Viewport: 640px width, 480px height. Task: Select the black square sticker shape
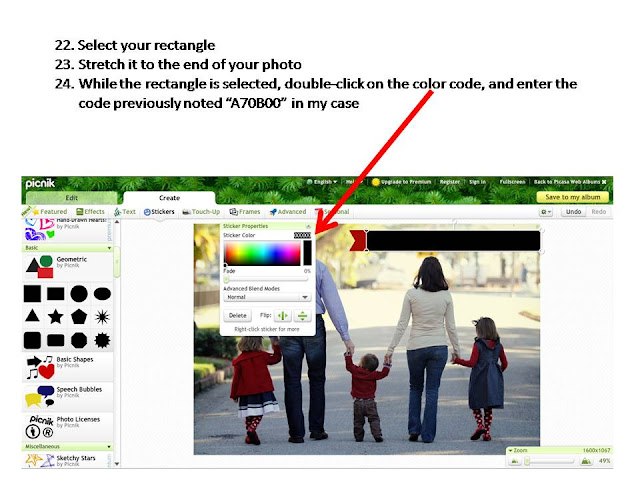coord(32,293)
